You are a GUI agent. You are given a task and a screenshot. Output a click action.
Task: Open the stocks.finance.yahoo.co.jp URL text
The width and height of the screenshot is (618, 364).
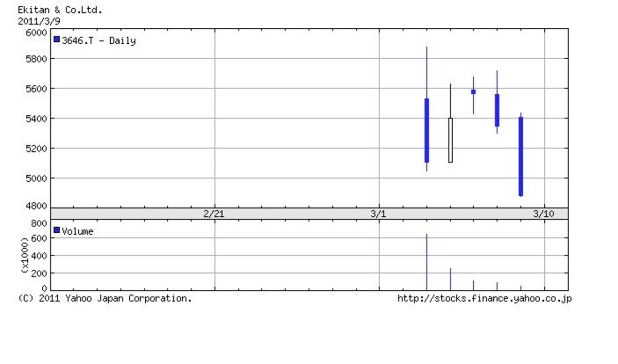[485, 298]
